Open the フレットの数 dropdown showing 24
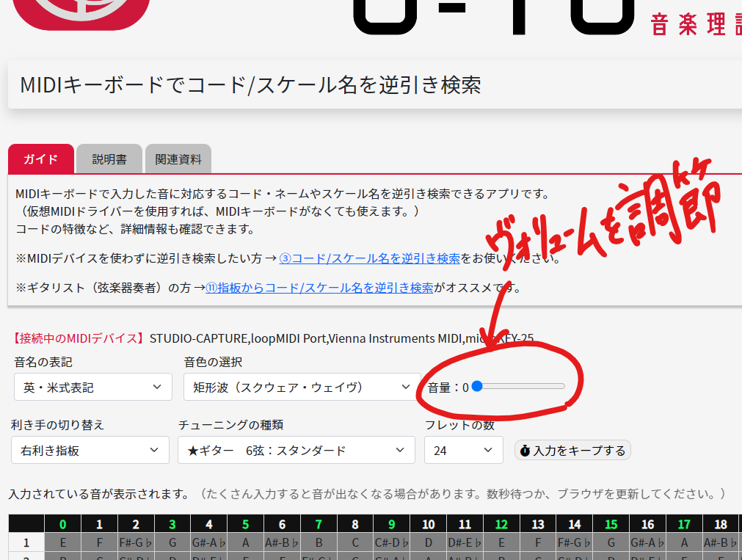This screenshot has width=742, height=560. pyautogui.click(x=463, y=450)
